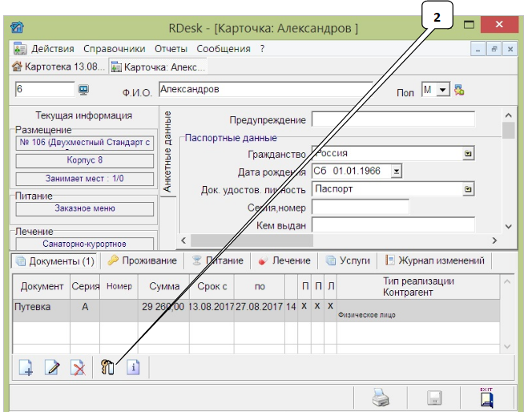Click the Серия,номер input field
Image resolution: width=532 pixels, height=412 pixels.
[361, 207]
